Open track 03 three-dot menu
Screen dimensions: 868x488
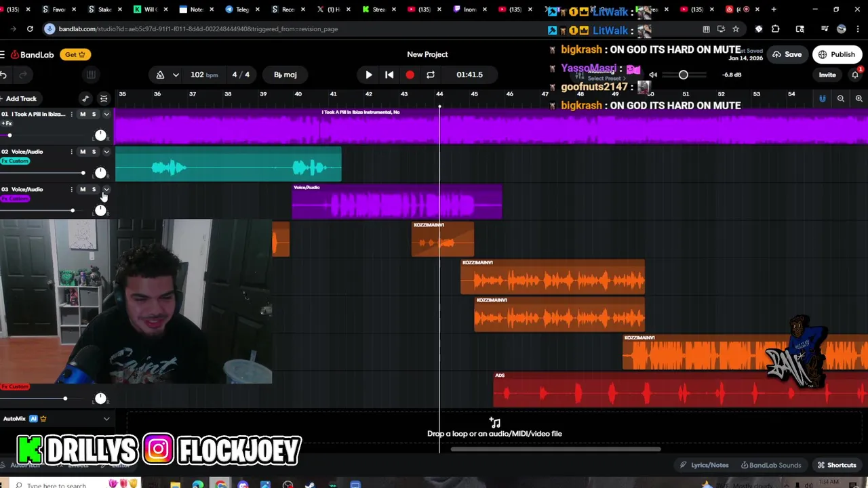71,190
